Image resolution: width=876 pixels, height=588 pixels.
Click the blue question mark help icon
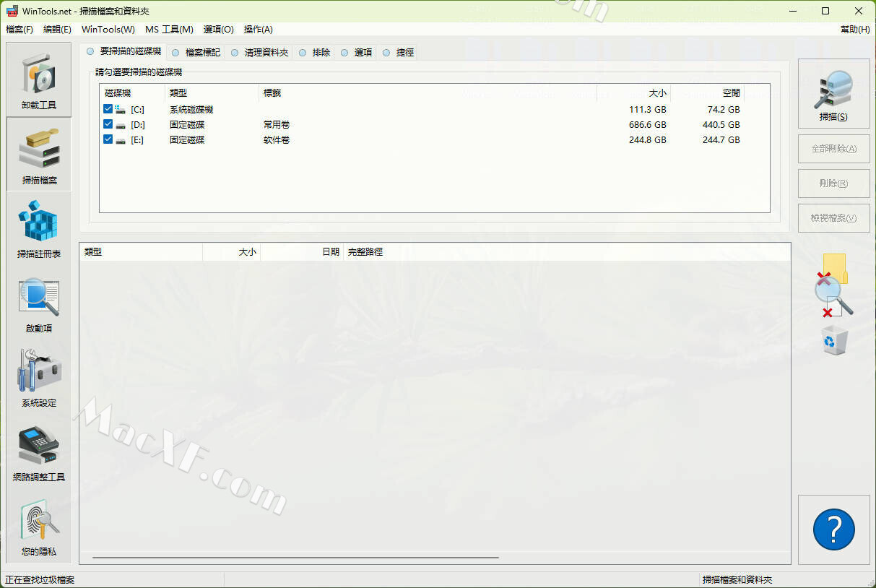[833, 529]
